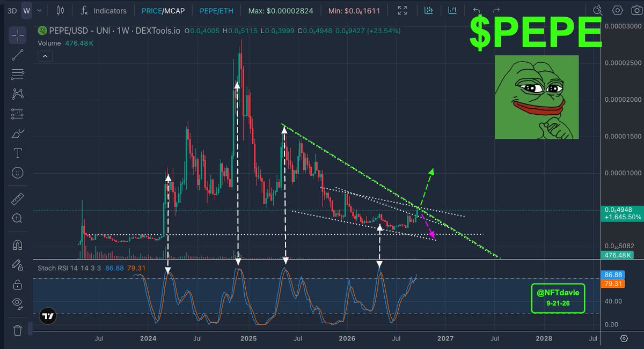Select the ruler measure tool
The image size is (644, 349).
coord(18,199)
